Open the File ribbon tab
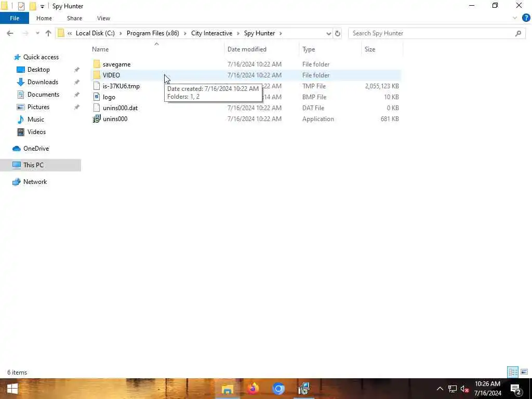The image size is (532, 399). 15,18
